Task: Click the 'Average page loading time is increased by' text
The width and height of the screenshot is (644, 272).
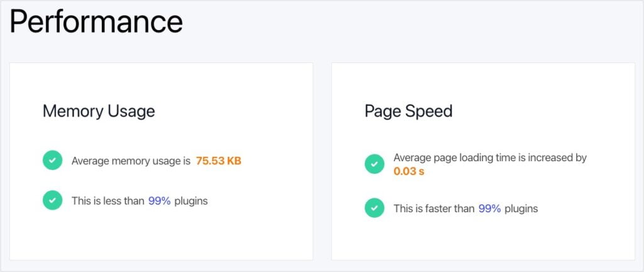Action: pos(490,157)
